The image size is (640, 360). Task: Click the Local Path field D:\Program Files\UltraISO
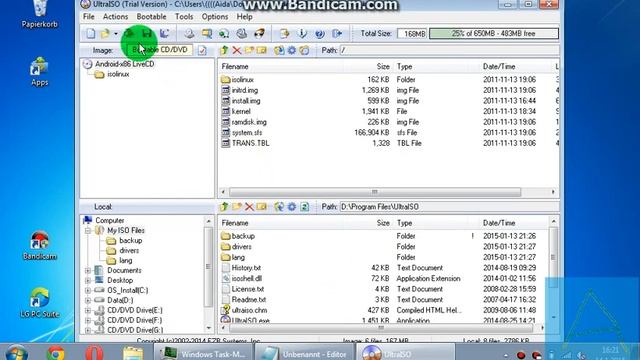tap(449, 207)
